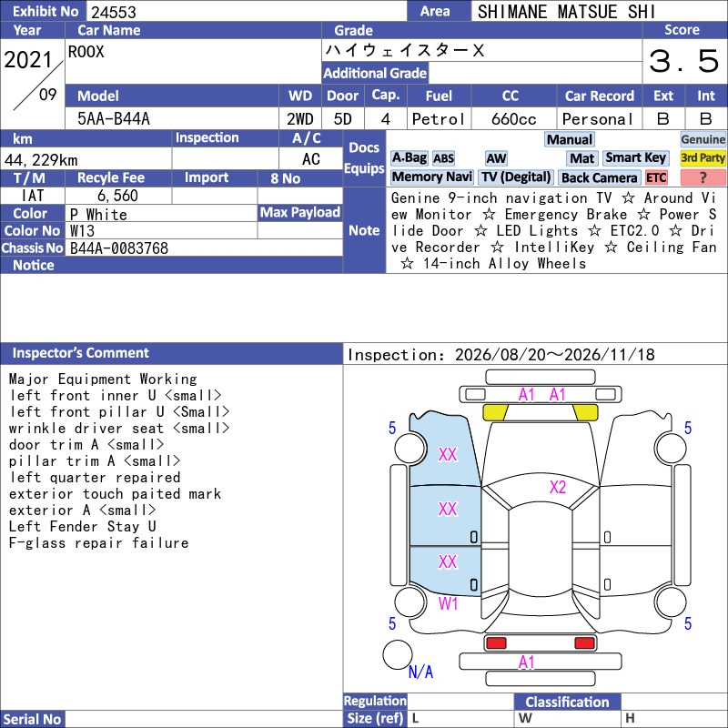Click the W1 mark on the rear quarter

pyautogui.click(x=448, y=603)
